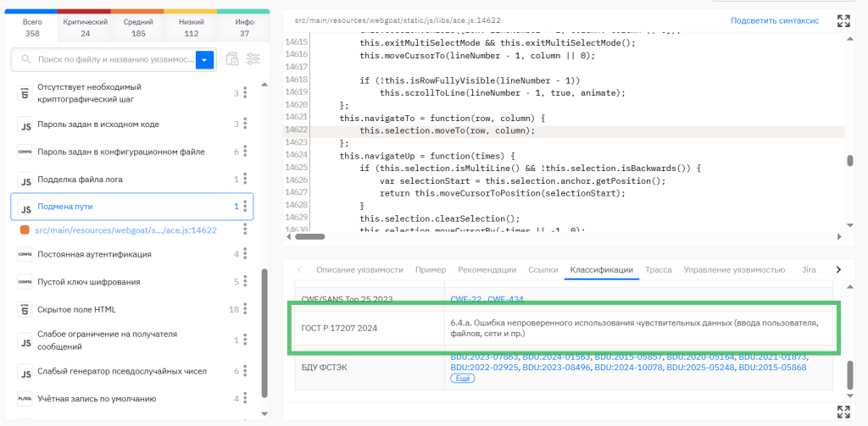
Task: Filter by Критический 24 tab
Action: 86,28
